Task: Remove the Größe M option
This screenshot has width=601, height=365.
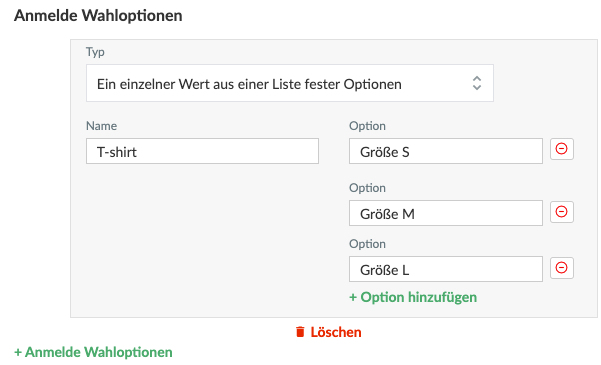Action: (562, 212)
